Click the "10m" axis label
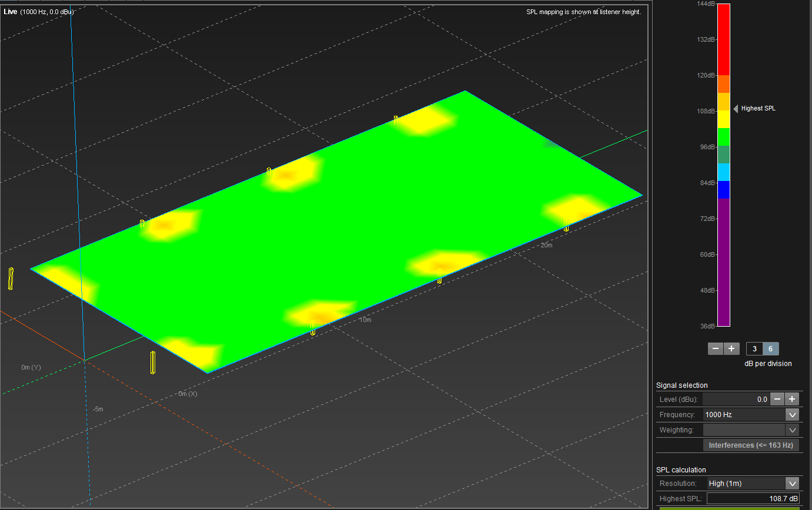Image resolution: width=812 pixels, height=510 pixels. click(x=365, y=320)
